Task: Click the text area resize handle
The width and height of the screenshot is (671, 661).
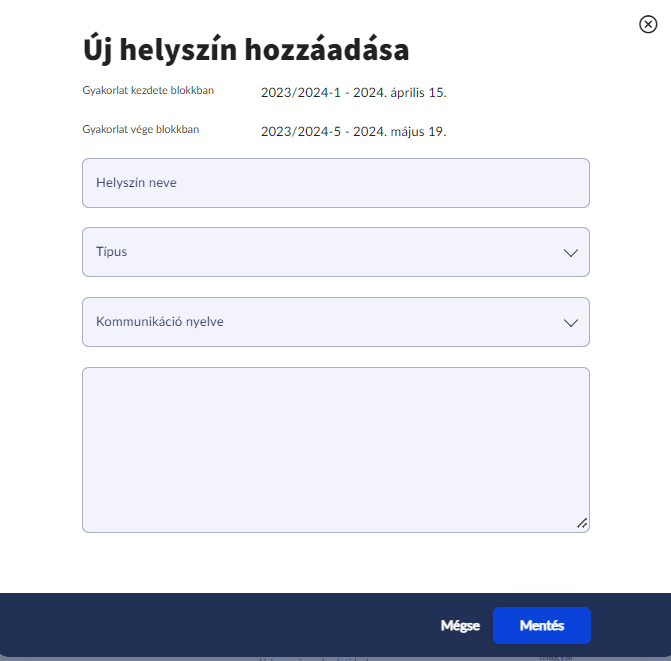Action: click(582, 523)
